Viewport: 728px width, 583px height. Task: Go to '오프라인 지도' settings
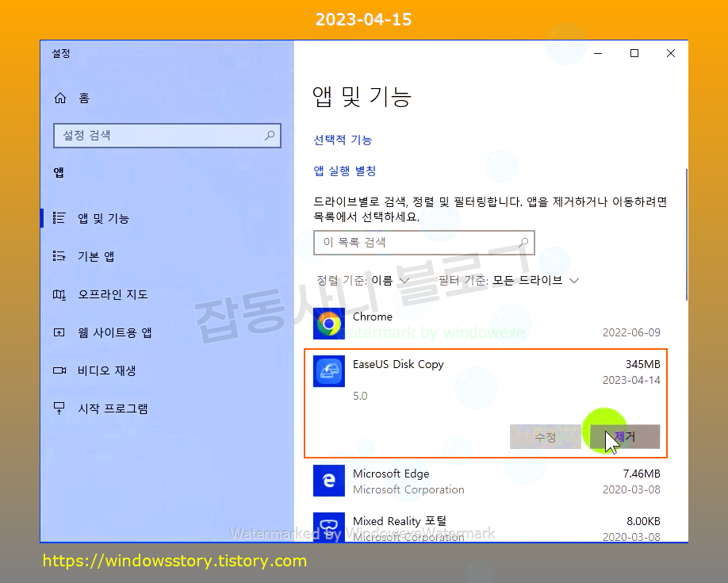pos(167,294)
